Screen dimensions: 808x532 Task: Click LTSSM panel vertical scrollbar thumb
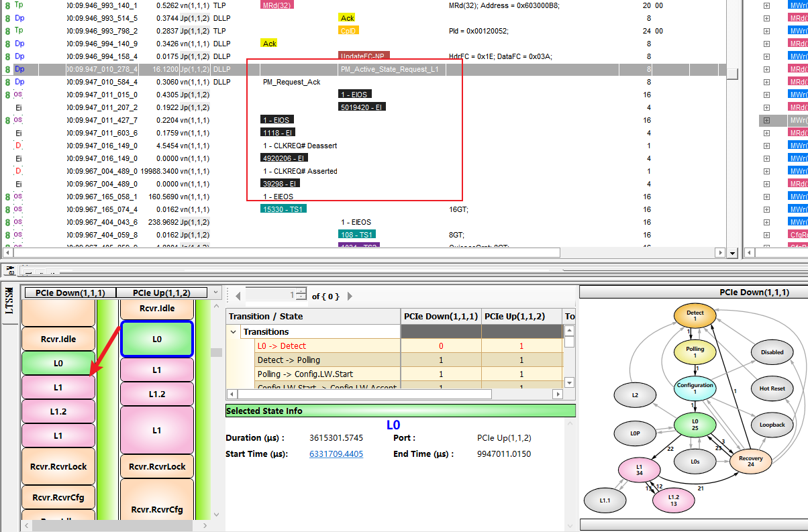click(215, 353)
